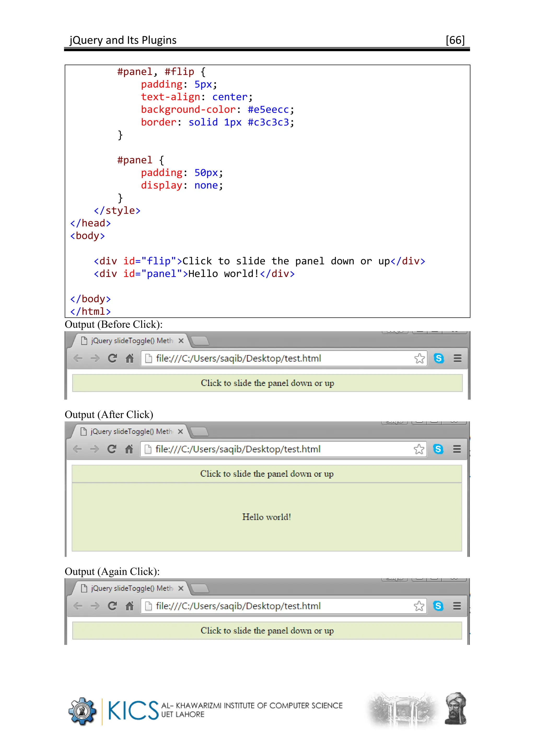Open hamburger menu in third browser screenshot
This screenshot has width=535, height=756.
(x=457, y=606)
